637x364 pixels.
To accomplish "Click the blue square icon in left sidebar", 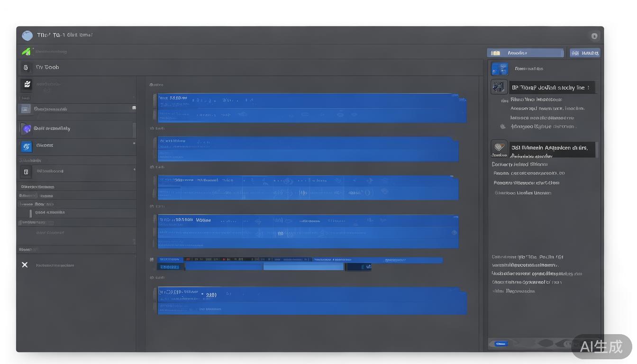I will point(27,146).
